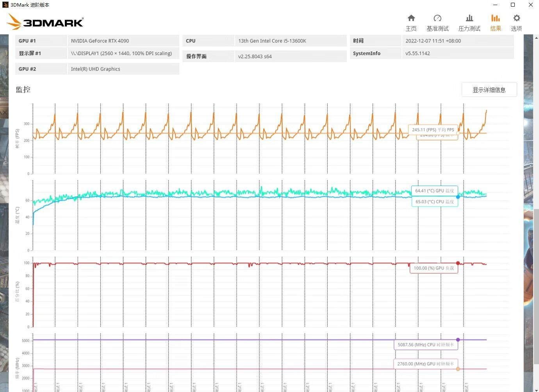Open the Stress Tests (压力测试) icon
Image resolution: width=539 pixels, height=392 pixels.
469,18
